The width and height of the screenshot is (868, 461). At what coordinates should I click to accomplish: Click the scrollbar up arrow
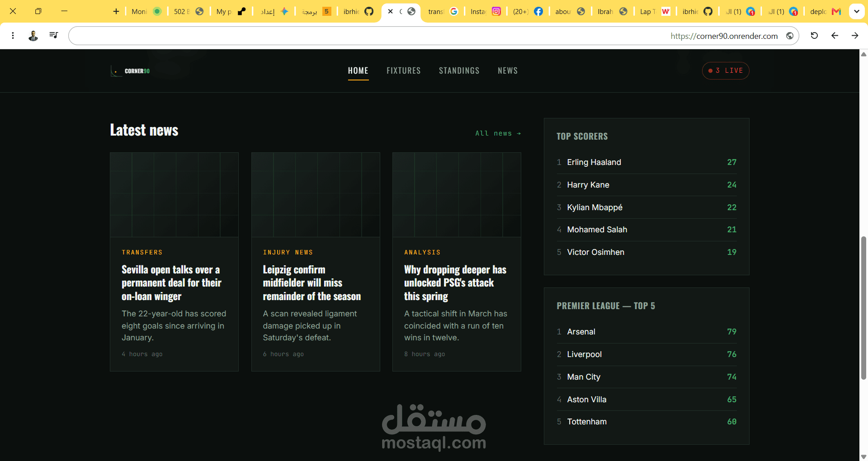(863, 54)
